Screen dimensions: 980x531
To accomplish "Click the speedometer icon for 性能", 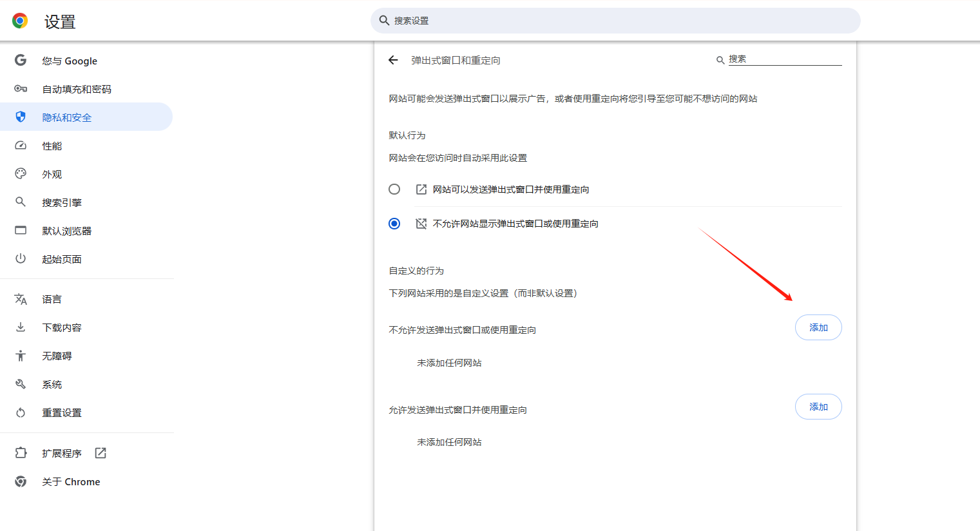I will pyautogui.click(x=21, y=146).
